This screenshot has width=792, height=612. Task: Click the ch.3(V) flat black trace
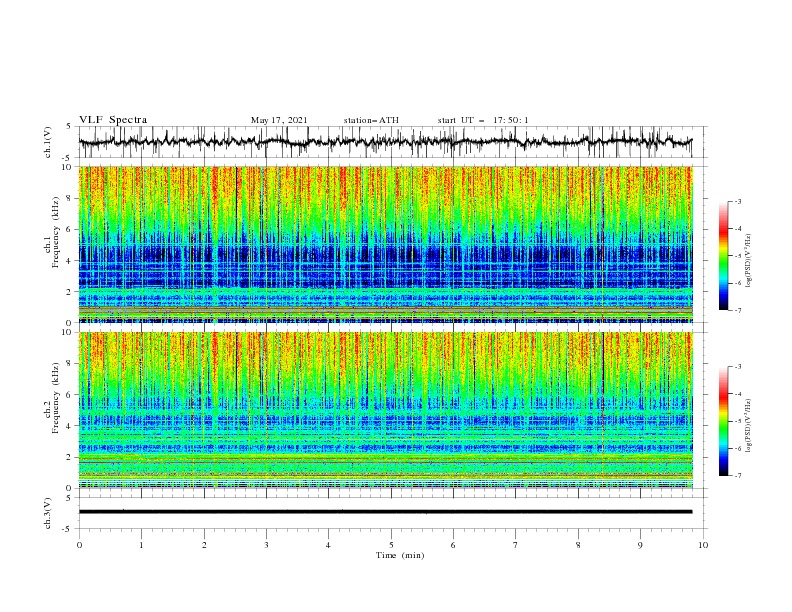pos(385,512)
